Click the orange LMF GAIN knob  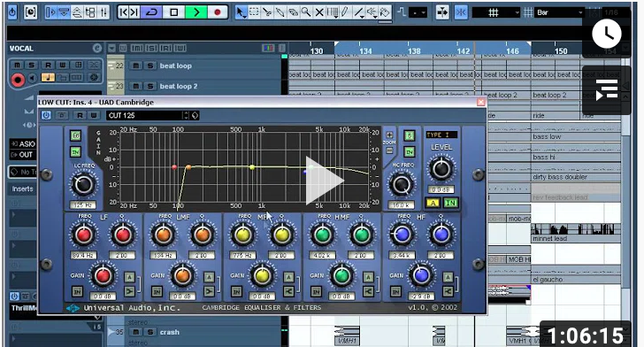pos(182,275)
